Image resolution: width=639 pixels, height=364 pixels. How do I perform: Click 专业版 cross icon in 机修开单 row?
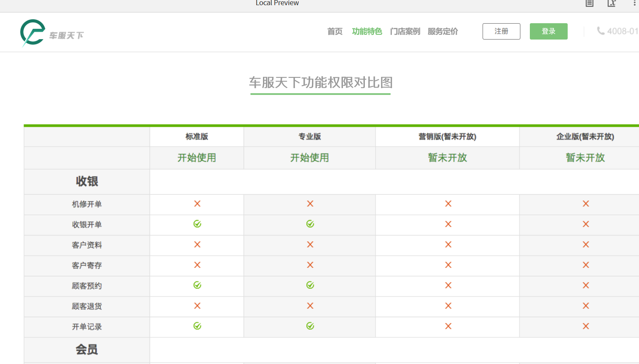point(310,204)
